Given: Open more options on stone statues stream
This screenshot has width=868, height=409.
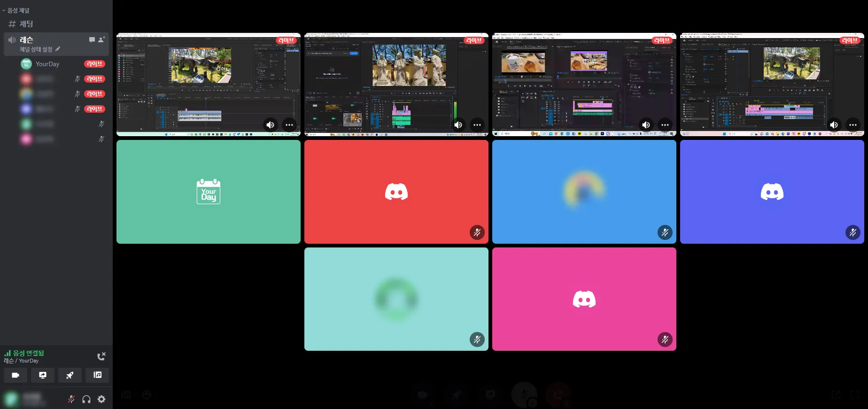Looking at the screenshot, I should [477, 125].
